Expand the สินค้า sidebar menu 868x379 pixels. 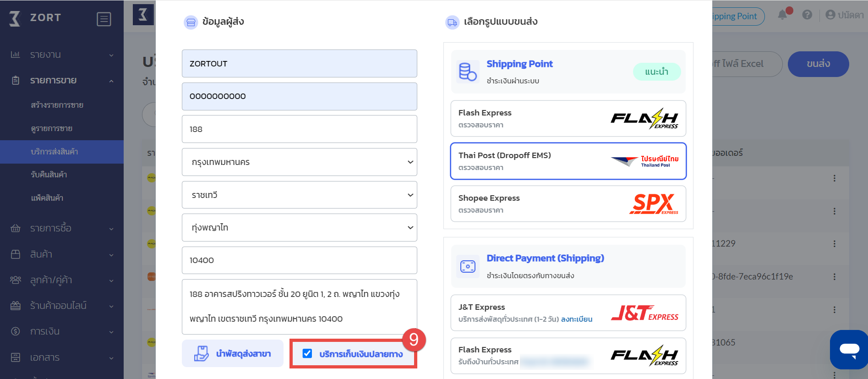point(62,254)
